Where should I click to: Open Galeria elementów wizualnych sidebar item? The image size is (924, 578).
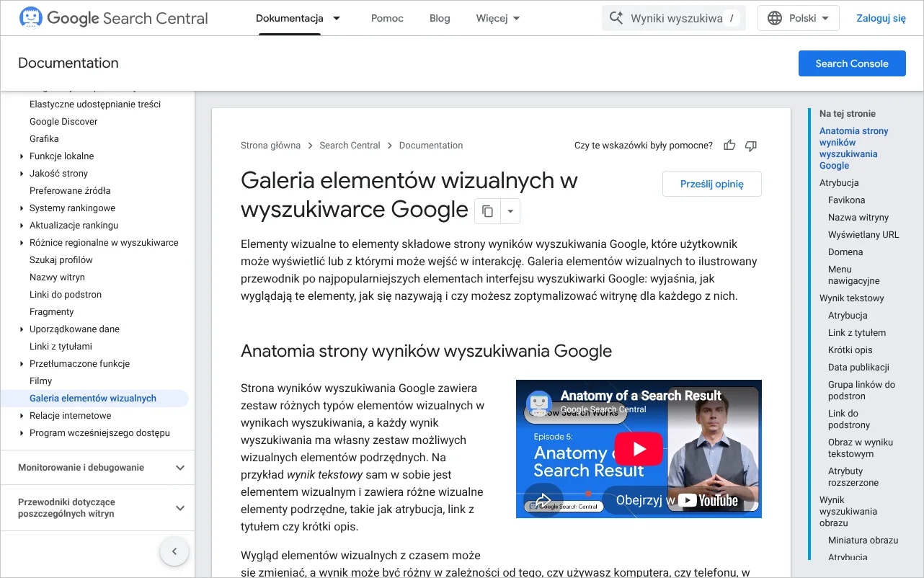(94, 399)
